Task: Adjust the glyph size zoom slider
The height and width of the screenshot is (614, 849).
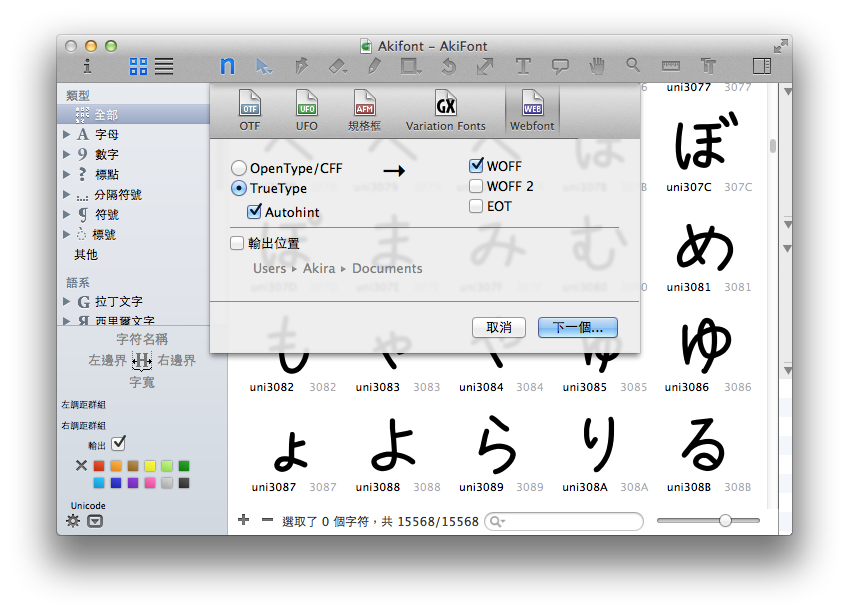Action: tap(725, 520)
